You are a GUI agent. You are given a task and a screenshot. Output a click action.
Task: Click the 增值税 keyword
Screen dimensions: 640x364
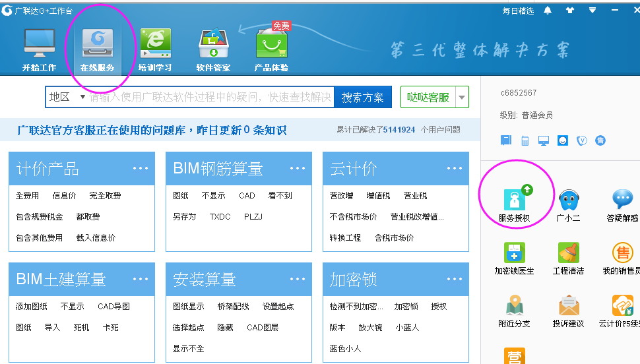(x=378, y=195)
